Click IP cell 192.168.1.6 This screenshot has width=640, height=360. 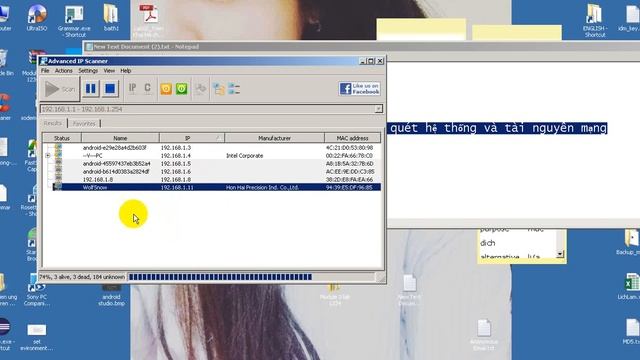point(176,171)
